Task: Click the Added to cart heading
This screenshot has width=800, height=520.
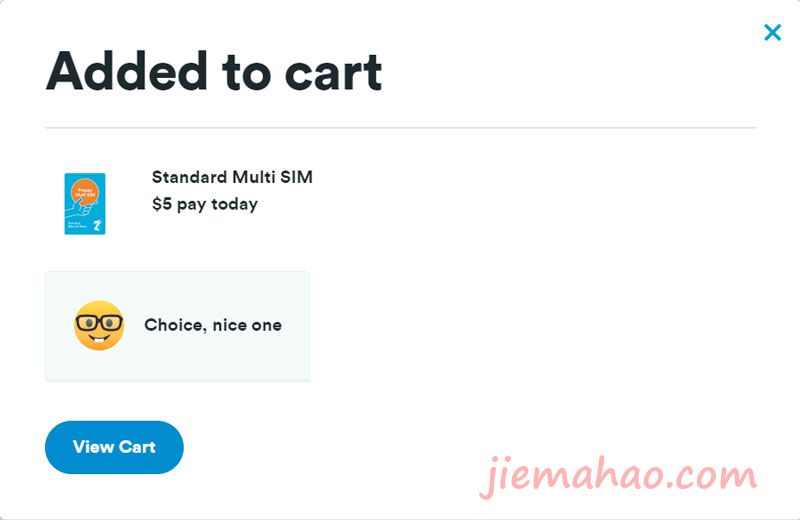Action: (214, 71)
